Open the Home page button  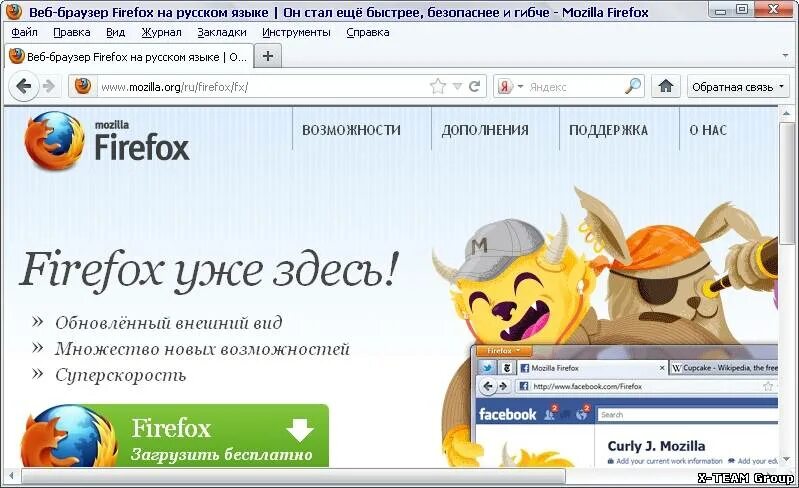point(665,86)
